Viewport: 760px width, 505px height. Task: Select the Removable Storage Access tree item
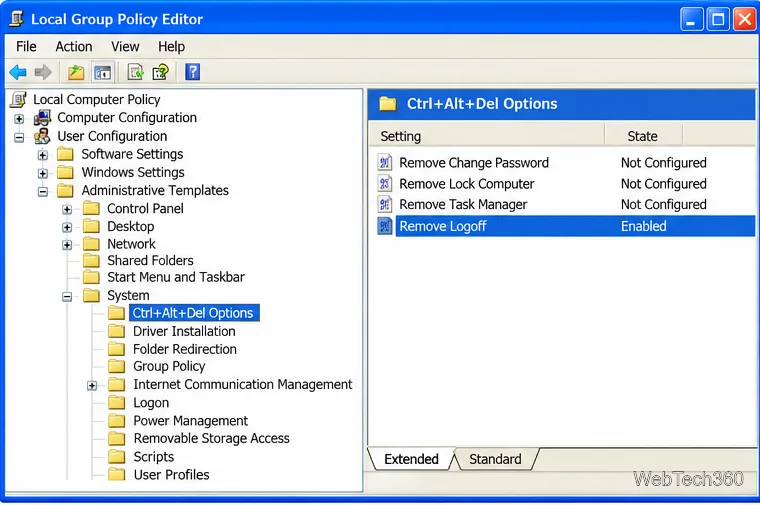pos(211,438)
